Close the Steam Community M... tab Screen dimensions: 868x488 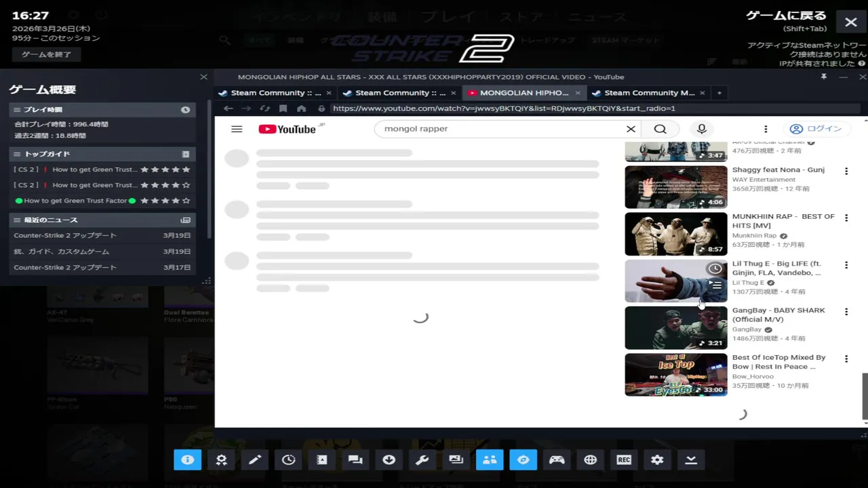click(703, 93)
